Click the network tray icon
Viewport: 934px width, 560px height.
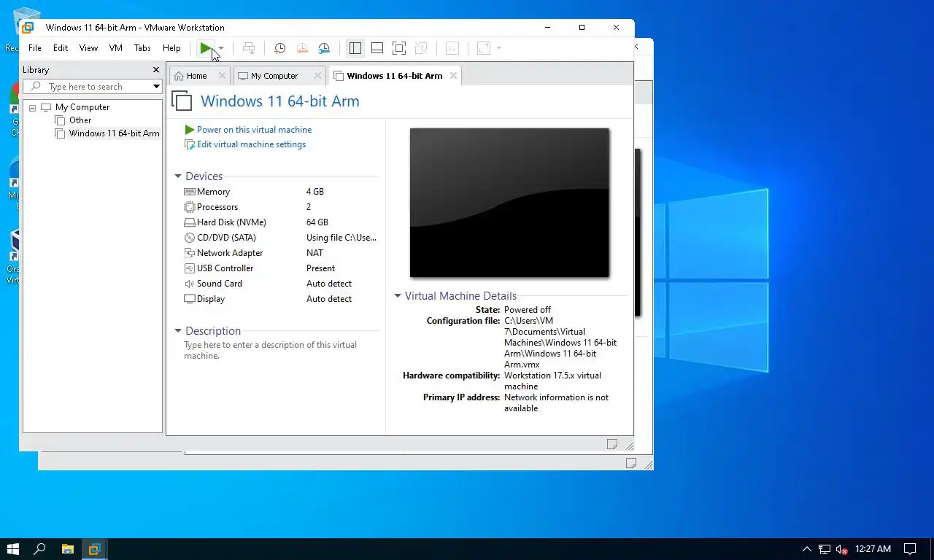click(825, 549)
